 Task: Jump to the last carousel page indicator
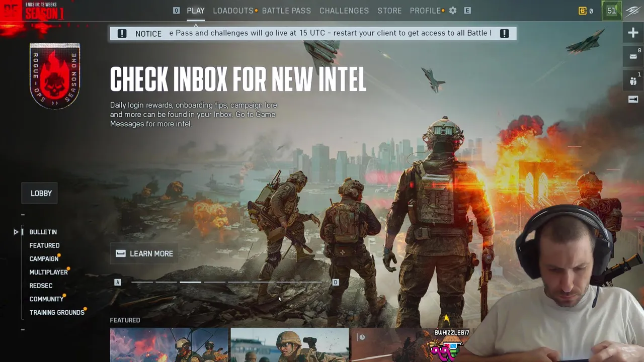(311, 283)
